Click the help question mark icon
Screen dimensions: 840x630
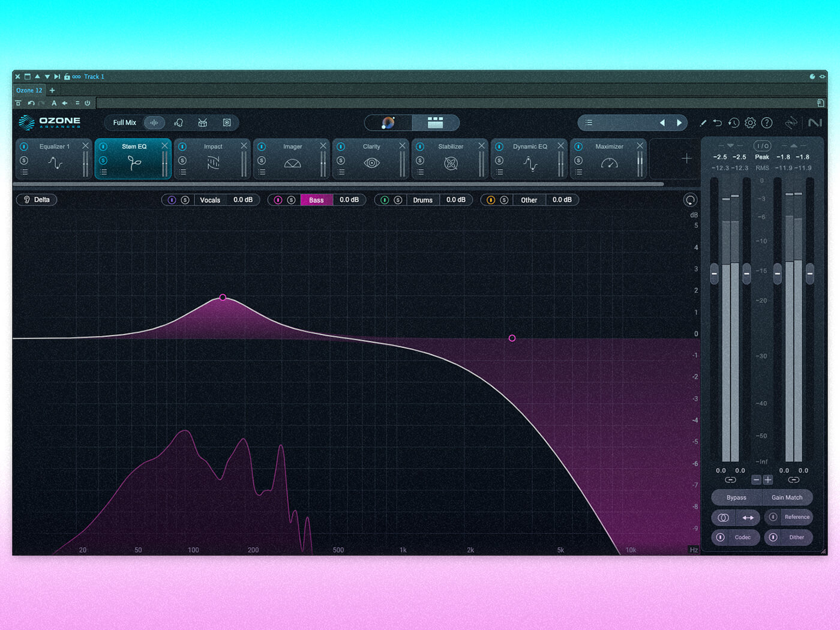pos(767,123)
